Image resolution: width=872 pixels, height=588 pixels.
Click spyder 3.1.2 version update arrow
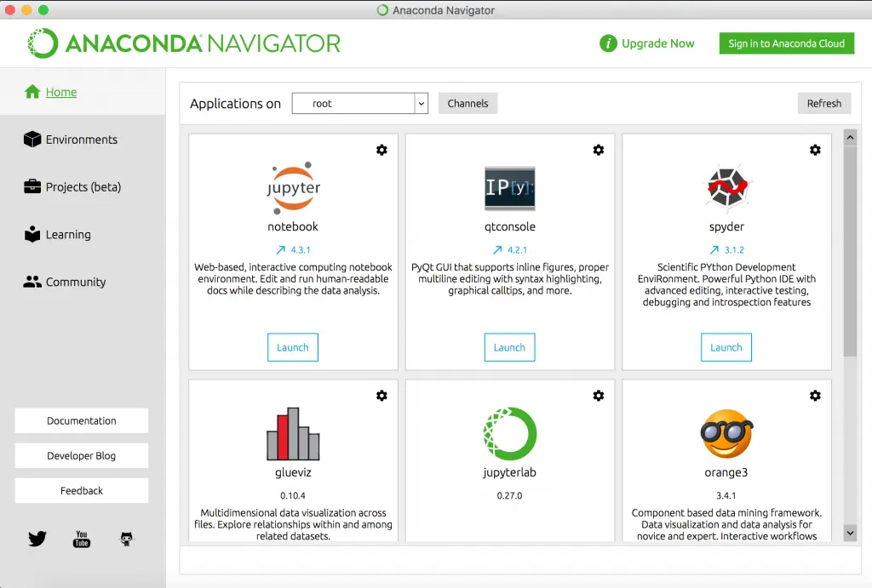tap(714, 250)
